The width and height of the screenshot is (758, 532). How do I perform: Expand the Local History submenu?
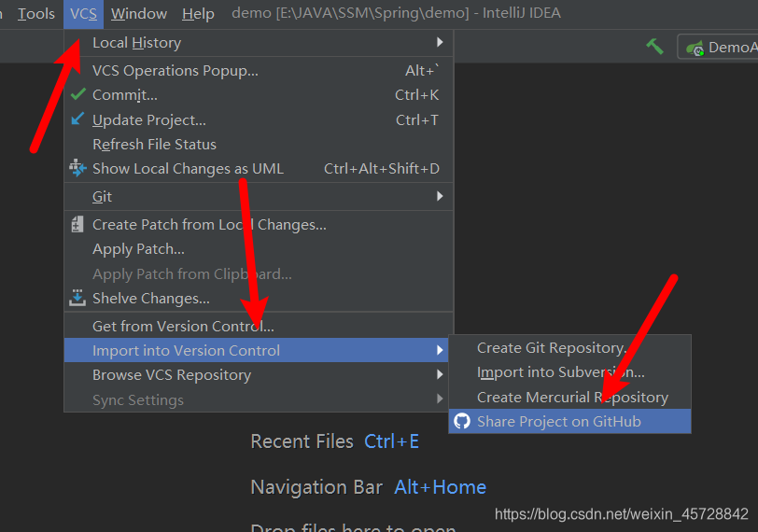tap(260, 43)
